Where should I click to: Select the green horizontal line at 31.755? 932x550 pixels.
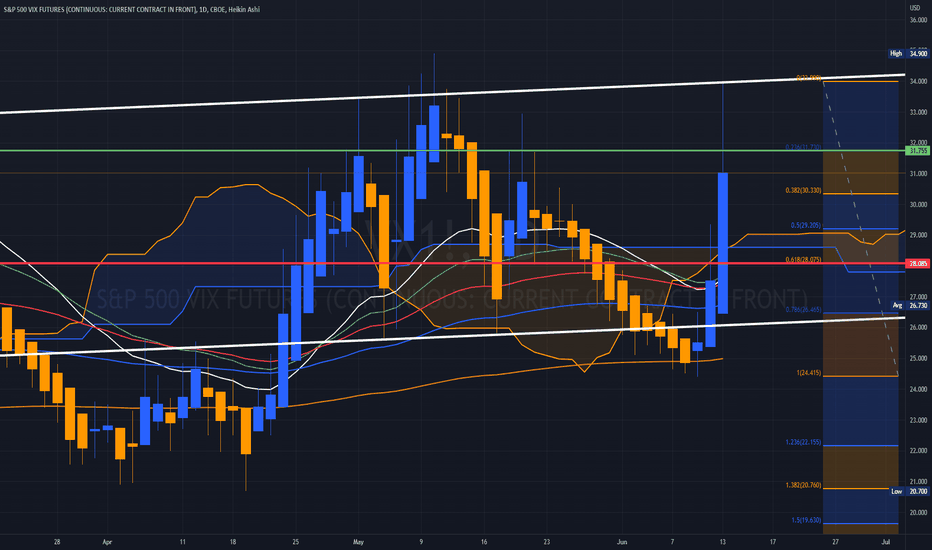[x=452, y=150]
